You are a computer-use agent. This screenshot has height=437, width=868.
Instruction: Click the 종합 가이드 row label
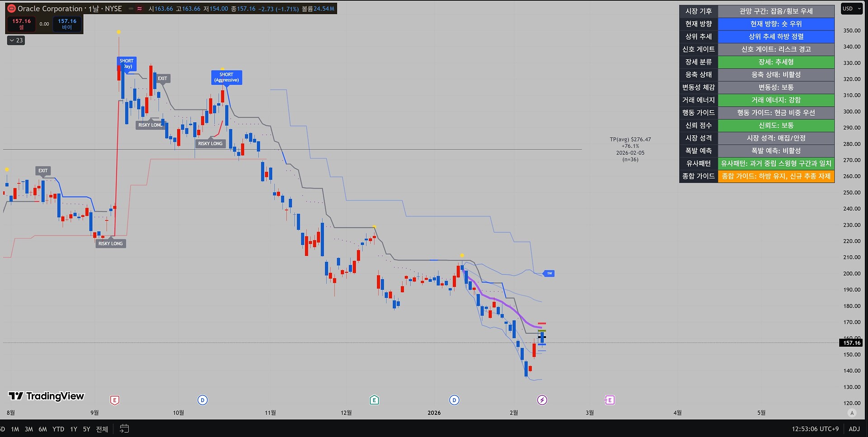tap(698, 176)
